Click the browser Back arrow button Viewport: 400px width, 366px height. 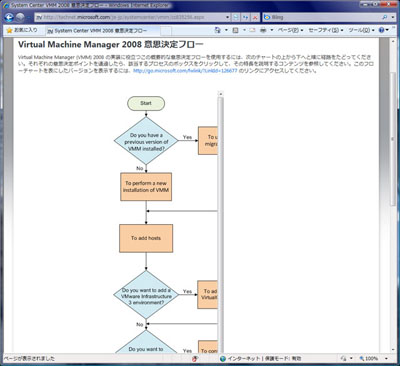pos(9,17)
